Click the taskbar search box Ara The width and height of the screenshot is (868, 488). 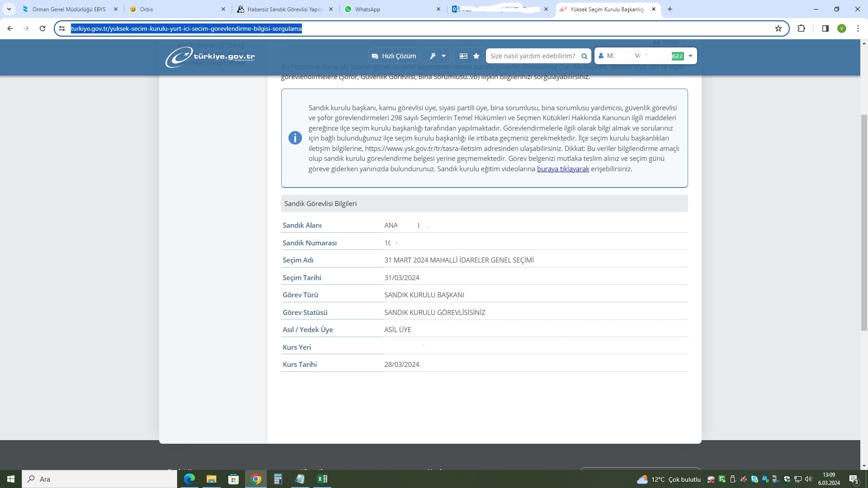(99, 479)
